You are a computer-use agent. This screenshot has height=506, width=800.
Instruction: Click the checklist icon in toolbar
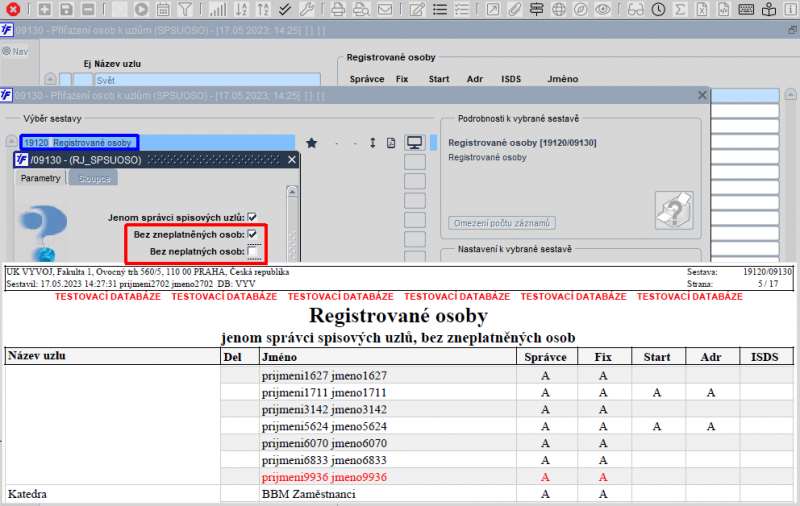pos(462,9)
